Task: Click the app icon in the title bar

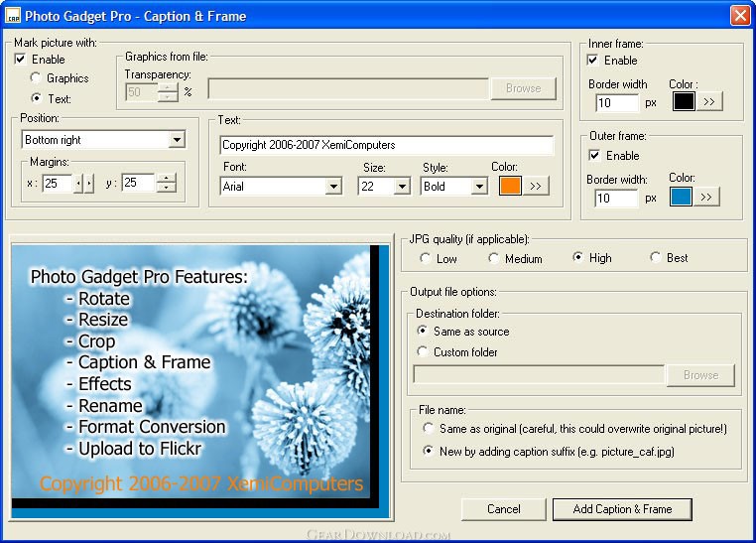Action: point(15,16)
